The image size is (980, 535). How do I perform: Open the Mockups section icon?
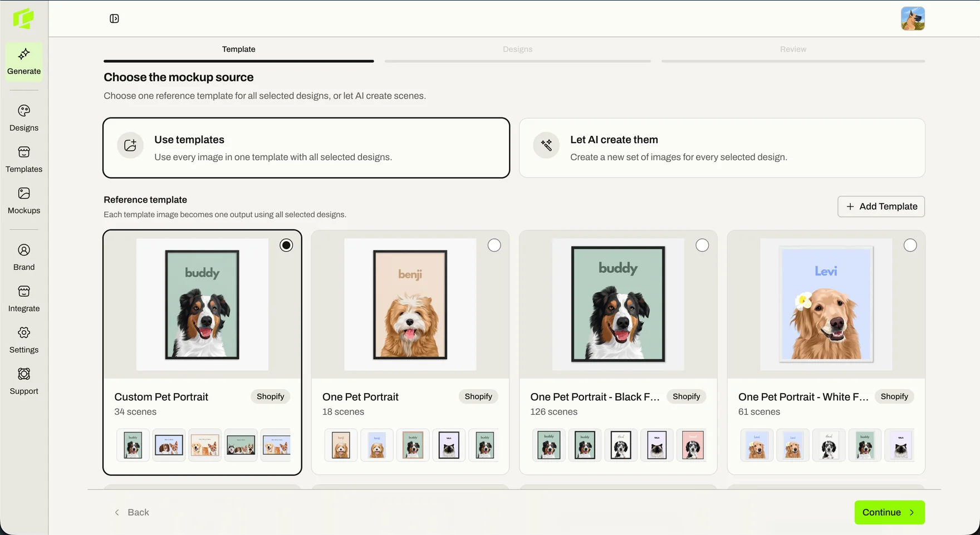click(24, 193)
